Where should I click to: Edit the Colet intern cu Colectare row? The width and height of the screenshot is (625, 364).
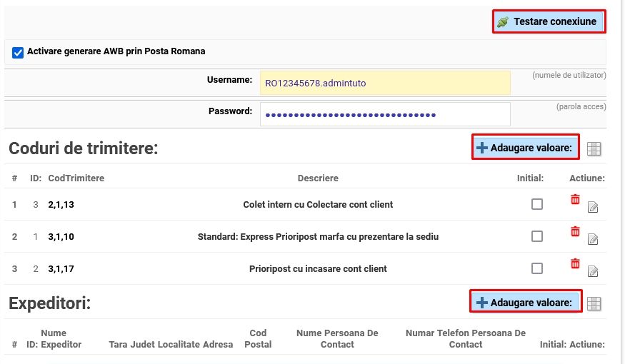pos(593,207)
